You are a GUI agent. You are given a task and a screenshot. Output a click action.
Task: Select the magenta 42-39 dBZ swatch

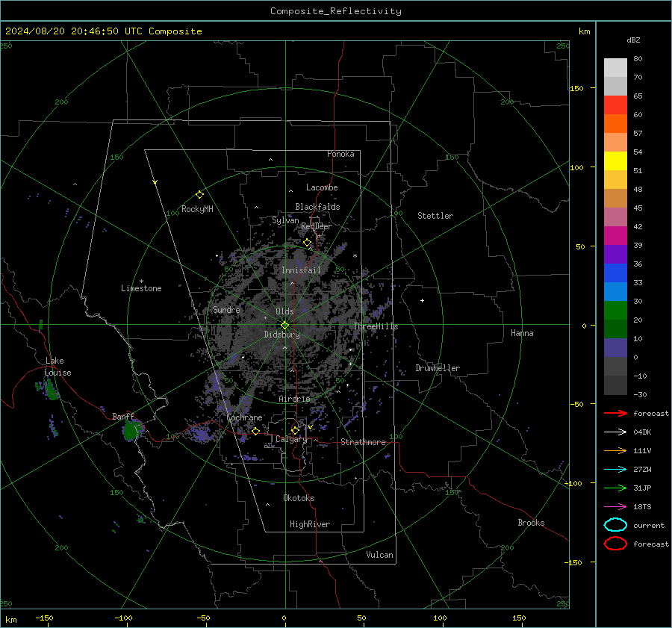point(615,236)
